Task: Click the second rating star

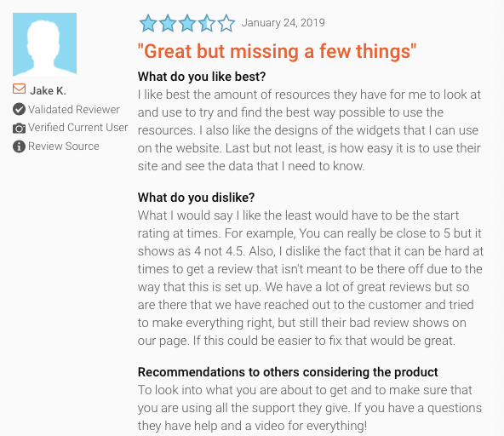Action: point(168,23)
